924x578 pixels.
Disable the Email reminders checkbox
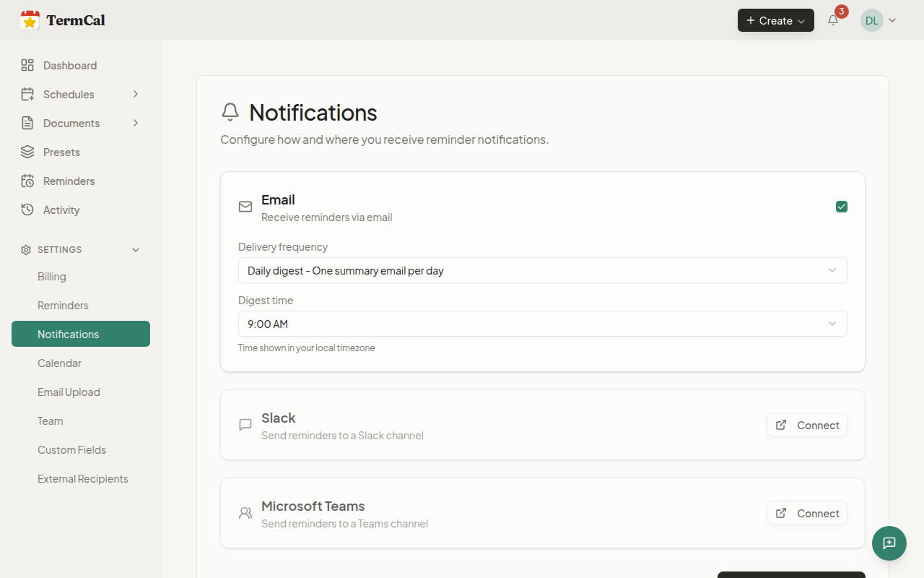tap(841, 207)
